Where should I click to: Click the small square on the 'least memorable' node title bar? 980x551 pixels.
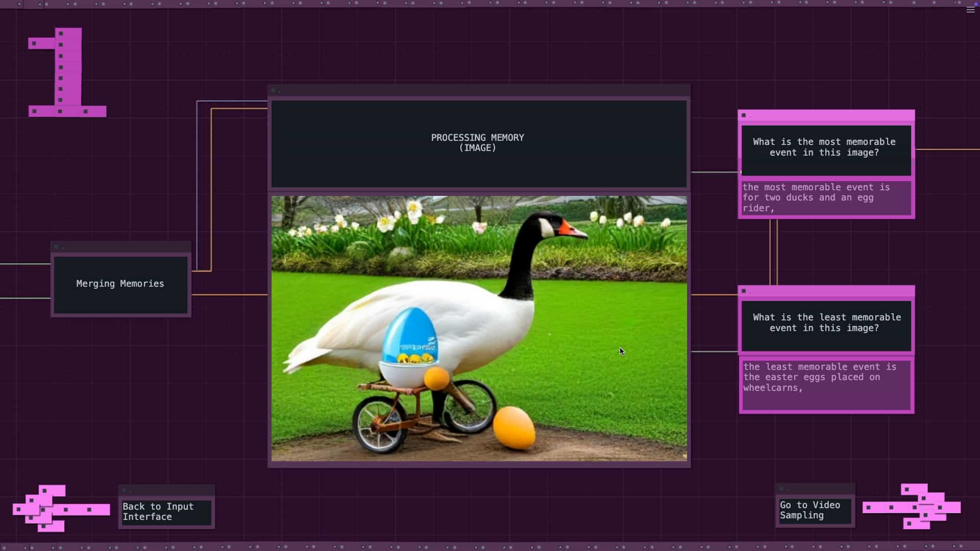tap(744, 291)
